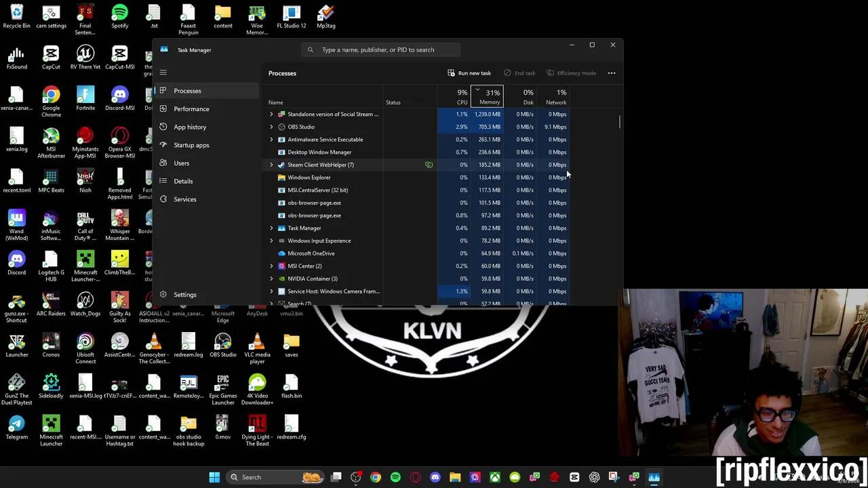Expand Service Host: Windows Camera Frame row
Viewport: 868px width, 488px height.
tap(271, 291)
